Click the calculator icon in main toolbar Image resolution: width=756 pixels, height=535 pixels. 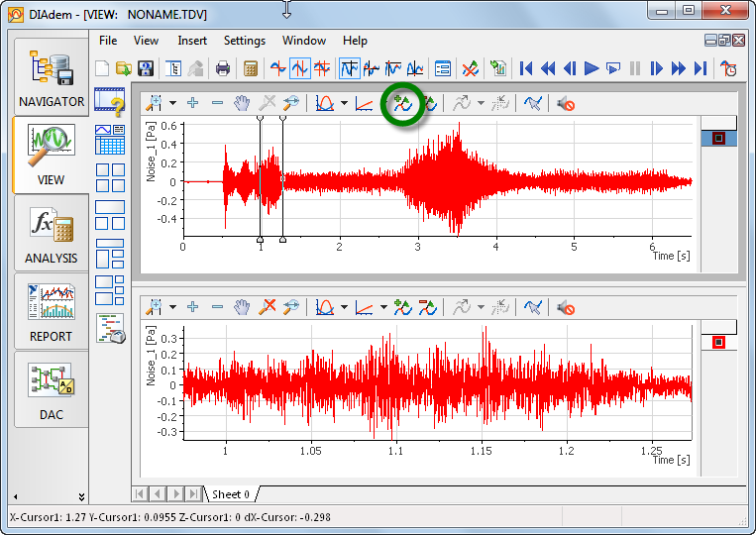click(x=251, y=69)
